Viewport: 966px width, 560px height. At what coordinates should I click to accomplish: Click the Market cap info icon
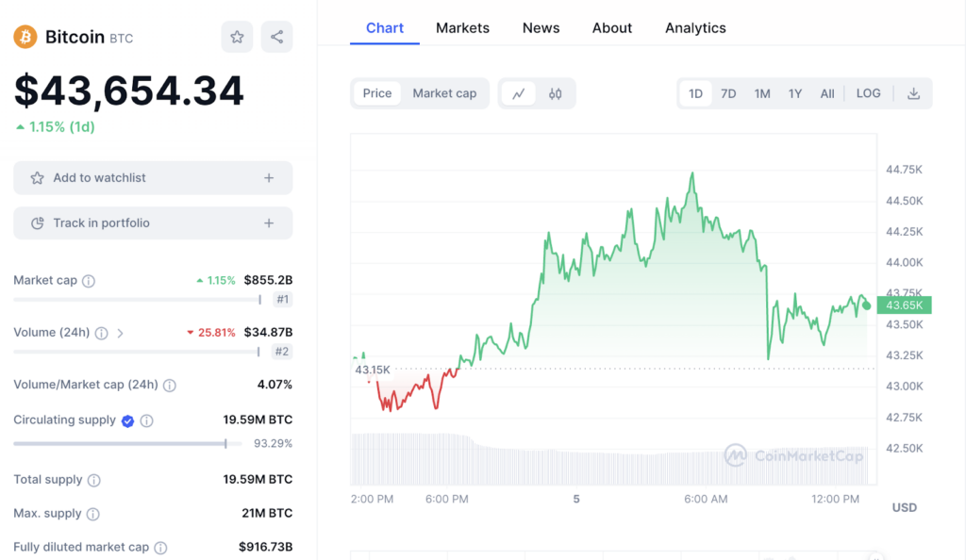[x=89, y=281]
